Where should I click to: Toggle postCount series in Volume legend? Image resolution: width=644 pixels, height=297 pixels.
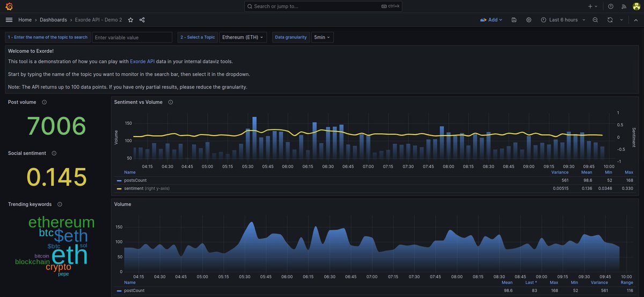point(134,291)
